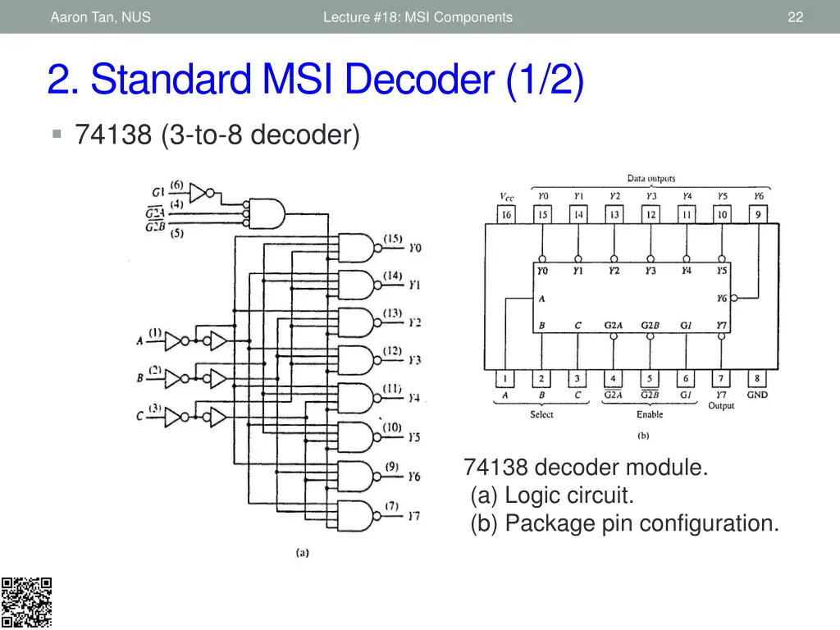Click the "Lecture #18: MSI Components" header
Screen dimensions: 840x630
click(x=418, y=17)
